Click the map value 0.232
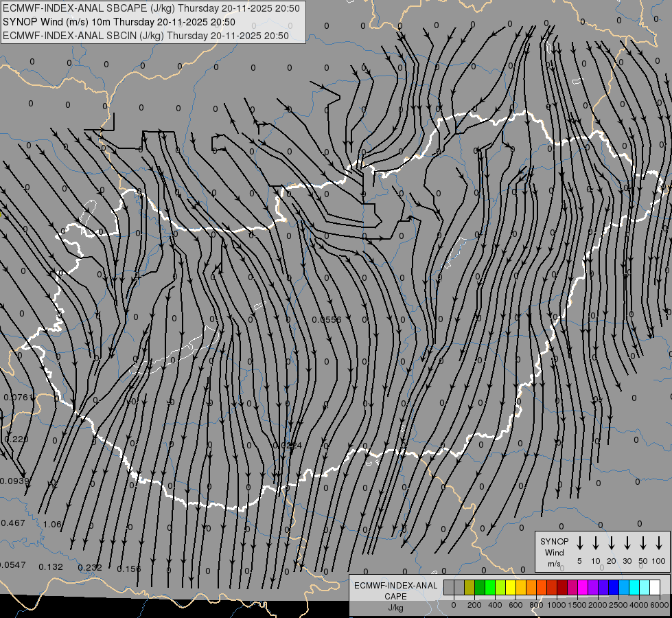Screen dimensions: 672x618 [90, 567]
